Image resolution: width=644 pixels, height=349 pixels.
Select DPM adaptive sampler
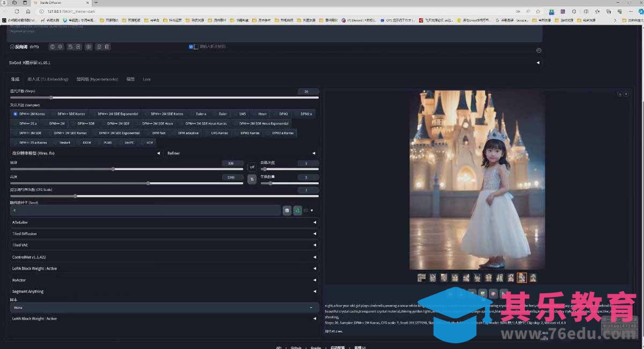click(185, 133)
